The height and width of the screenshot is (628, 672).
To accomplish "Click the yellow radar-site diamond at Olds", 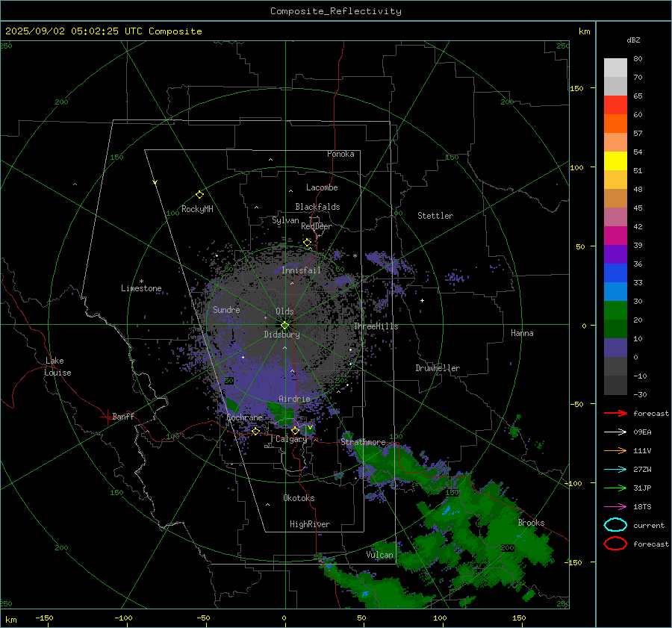I will pyautogui.click(x=284, y=325).
